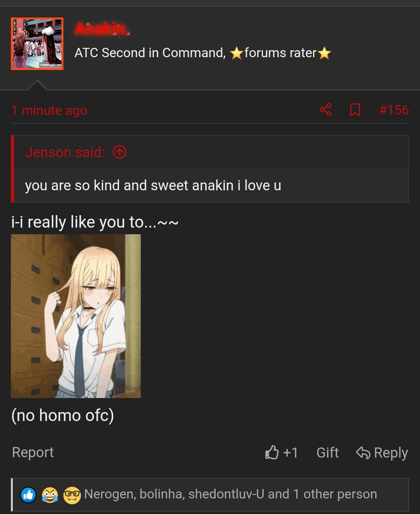Open the anime girl GIF image
Screen dimensions: 420x514
(x=76, y=316)
